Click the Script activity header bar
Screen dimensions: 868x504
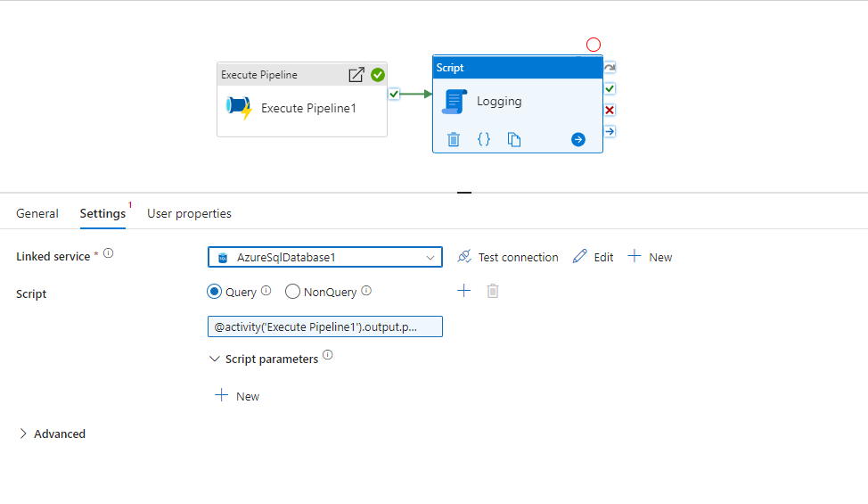[x=518, y=68]
